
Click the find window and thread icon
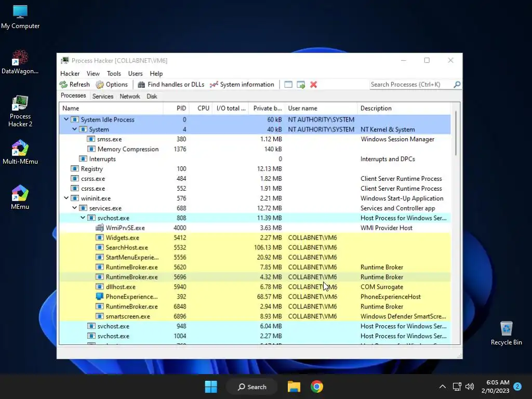[x=301, y=85]
